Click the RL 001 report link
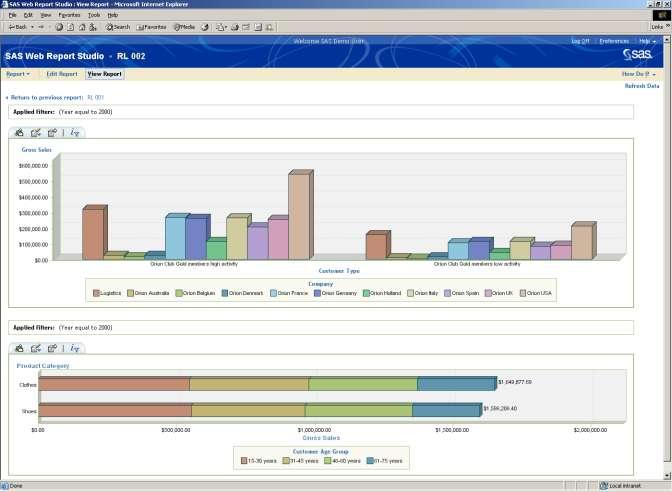672x492 pixels. click(x=95, y=98)
